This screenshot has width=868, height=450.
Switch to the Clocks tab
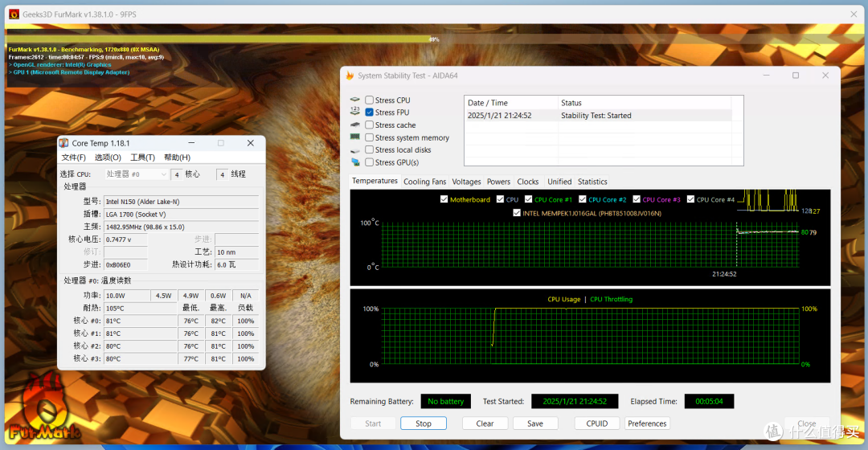(x=527, y=182)
